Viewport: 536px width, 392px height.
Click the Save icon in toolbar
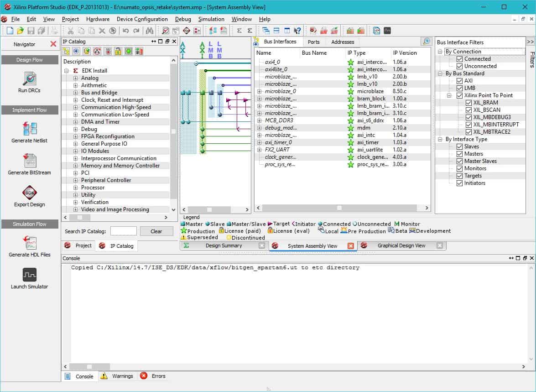(31, 31)
